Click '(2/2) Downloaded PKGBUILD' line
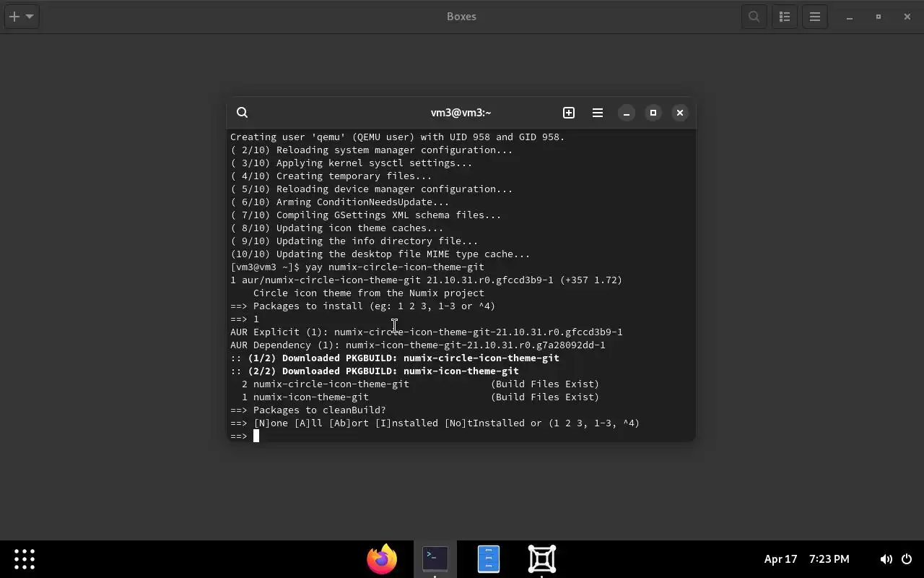 coord(375,371)
